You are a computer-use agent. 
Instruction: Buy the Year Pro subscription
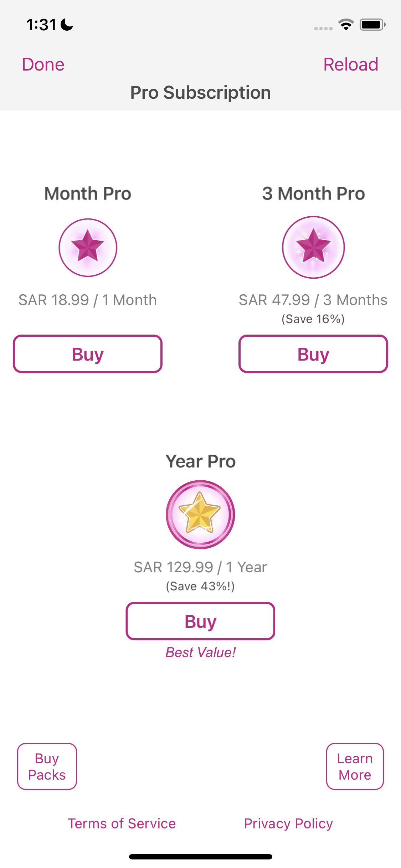click(x=200, y=621)
